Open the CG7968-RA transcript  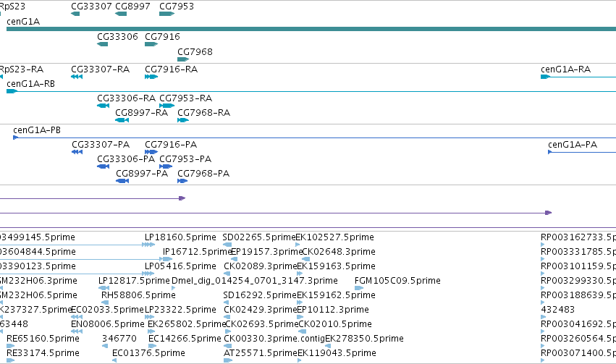[x=203, y=113]
